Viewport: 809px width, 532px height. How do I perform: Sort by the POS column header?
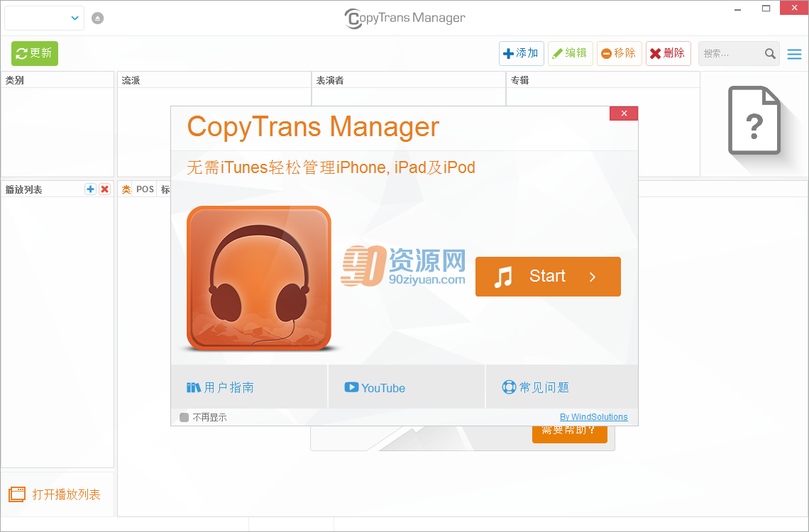(x=145, y=189)
